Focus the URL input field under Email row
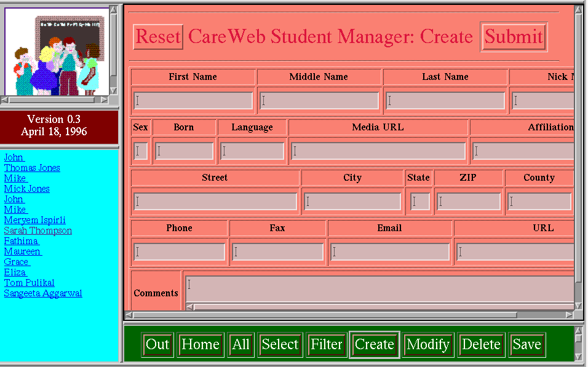This screenshot has height=367, width=588. pyautogui.click(x=515, y=252)
